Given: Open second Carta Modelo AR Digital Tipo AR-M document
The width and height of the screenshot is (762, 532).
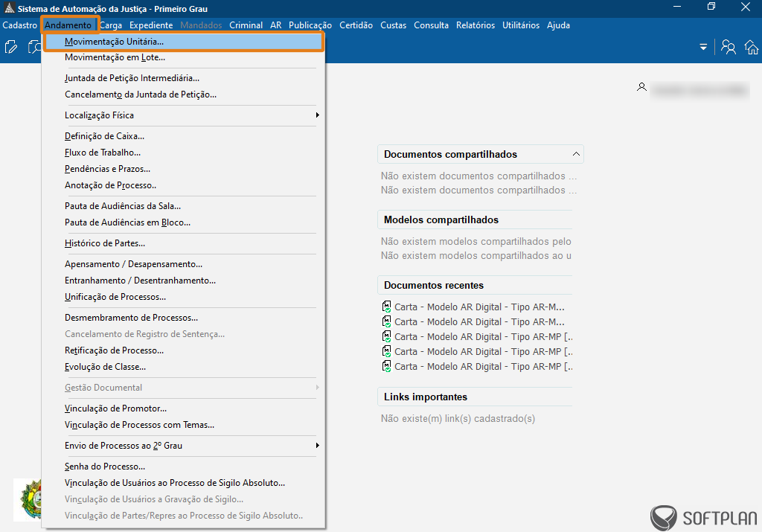Looking at the screenshot, I should 473,322.
